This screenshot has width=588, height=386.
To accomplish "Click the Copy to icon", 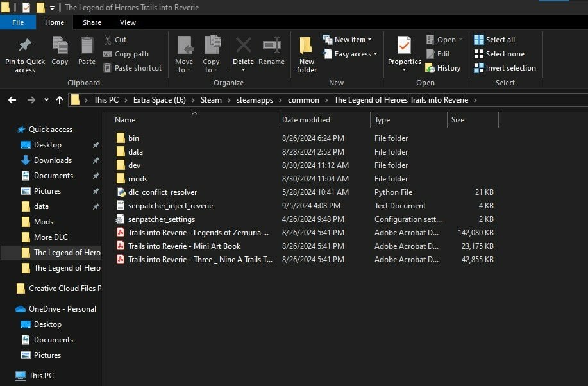I will pyautogui.click(x=212, y=46).
